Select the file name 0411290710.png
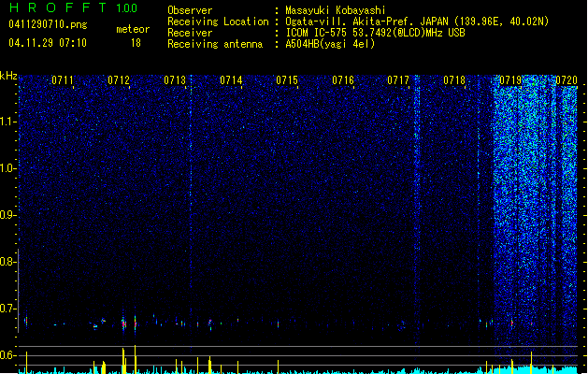This screenshot has height=374, width=588. (48, 24)
